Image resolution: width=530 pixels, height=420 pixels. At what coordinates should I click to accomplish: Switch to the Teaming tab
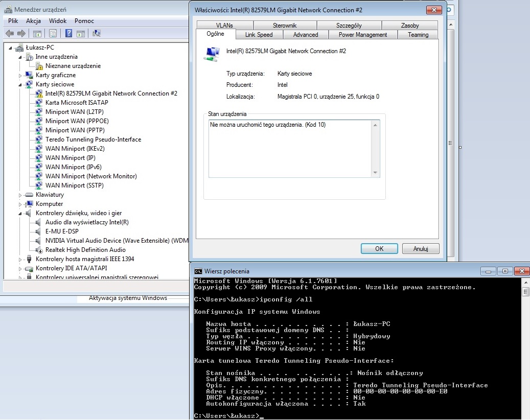[x=418, y=34]
